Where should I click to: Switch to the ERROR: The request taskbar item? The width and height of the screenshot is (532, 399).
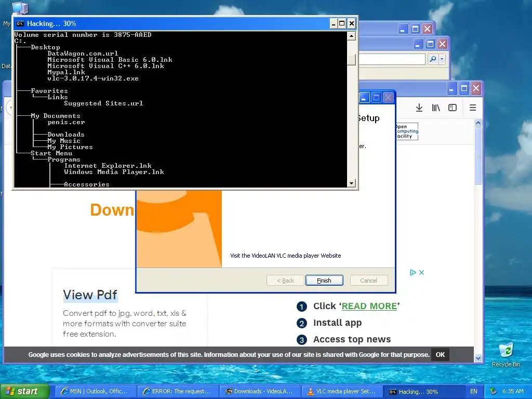click(178, 391)
